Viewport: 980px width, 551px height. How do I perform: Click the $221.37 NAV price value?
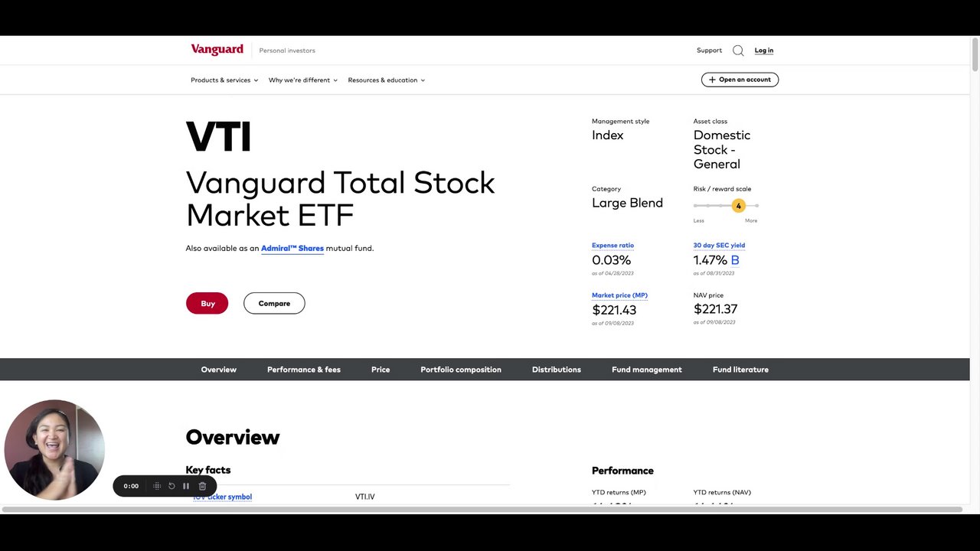point(716,309)
